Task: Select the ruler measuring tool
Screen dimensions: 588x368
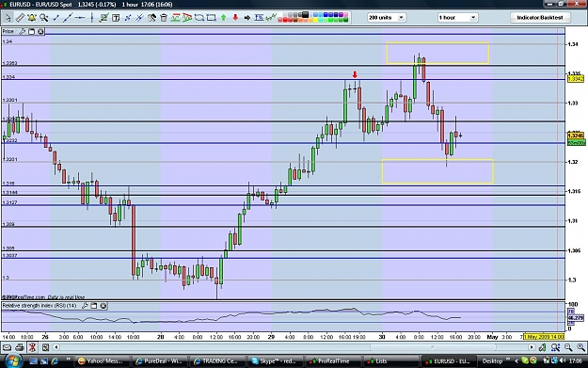Action: (x=20, y=18)
